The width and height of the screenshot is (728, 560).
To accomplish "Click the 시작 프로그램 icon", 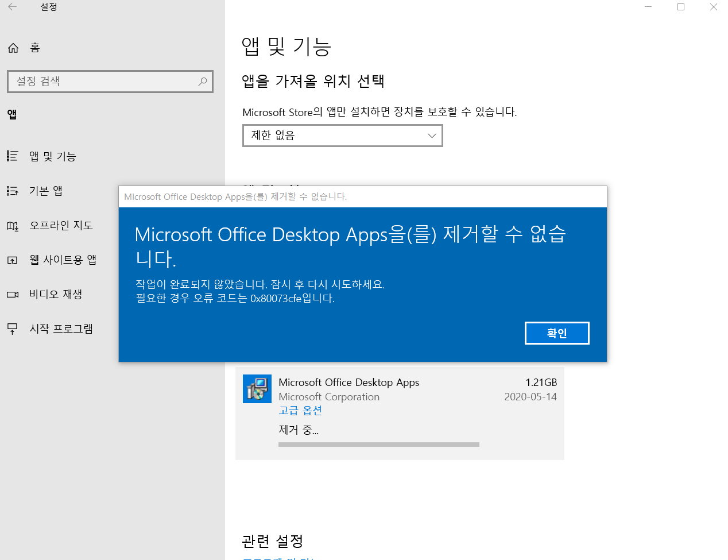I will coord(12,329).
